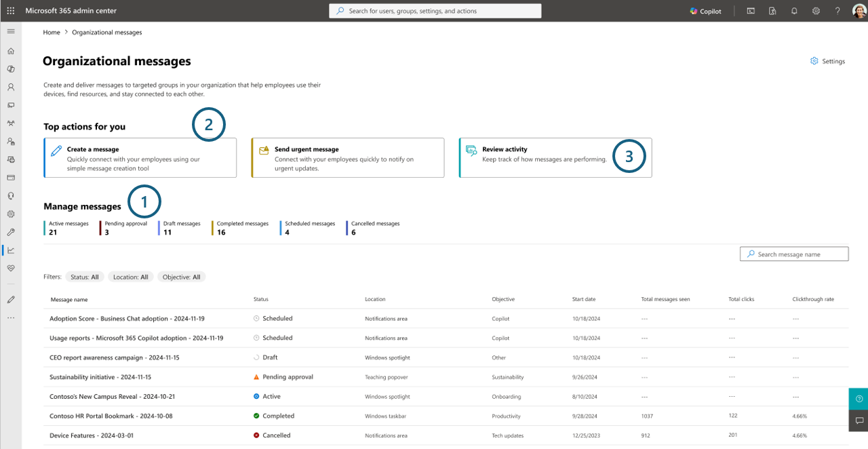
Task: Open Location: All filter
Action: coord(130,277)
